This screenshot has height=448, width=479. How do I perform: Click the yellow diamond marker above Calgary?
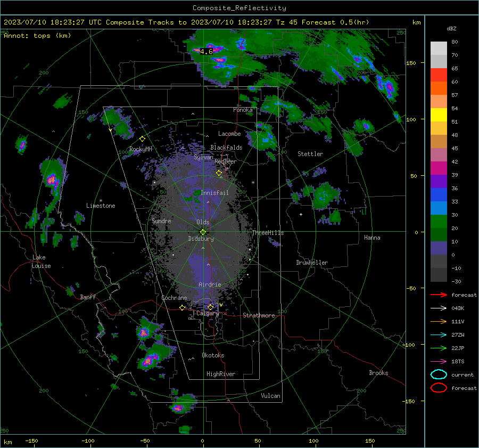pyautogui.click(x=210, y=307)
